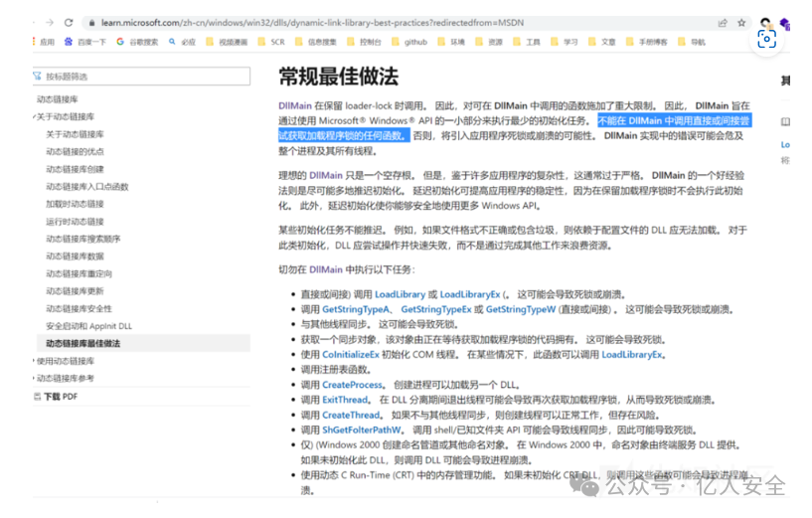Viewport: 812px width, 518px height.
Task: Click the bookmark star in address bar
Action: point(741,22)
